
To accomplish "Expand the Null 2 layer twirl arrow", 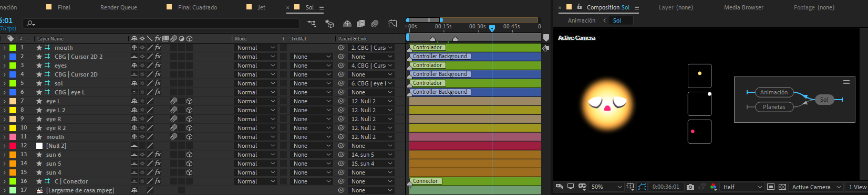I will coord(4,146).
